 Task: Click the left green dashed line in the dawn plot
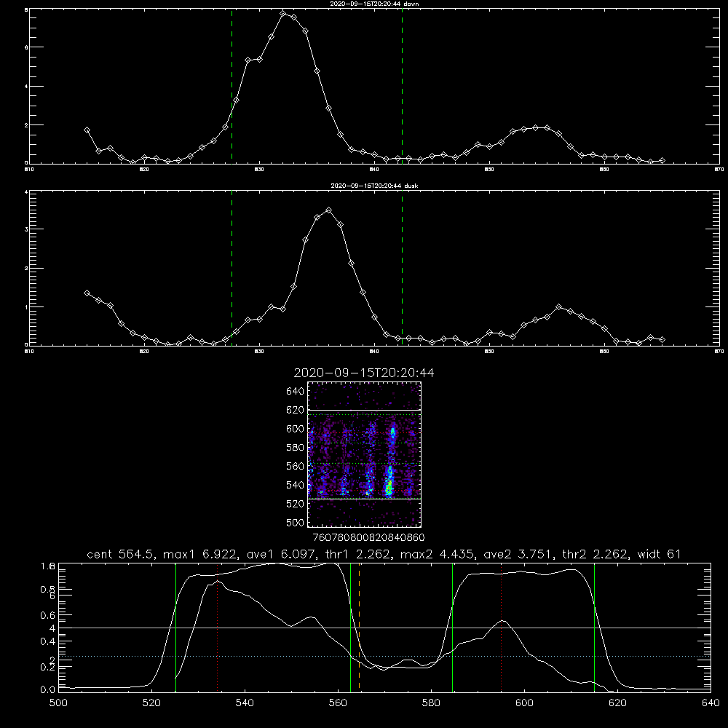click(232, 86)
